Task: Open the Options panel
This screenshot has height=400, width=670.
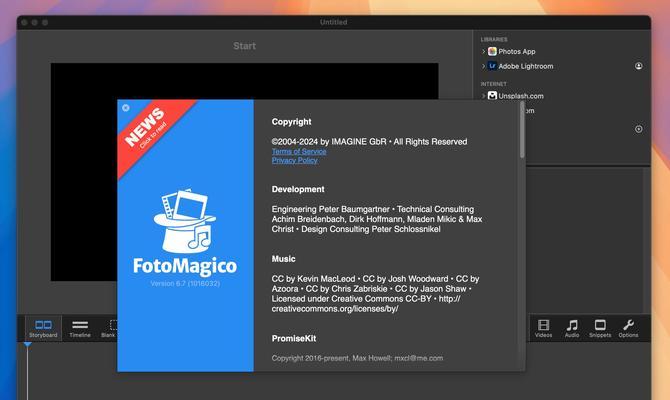Action: 628,329
